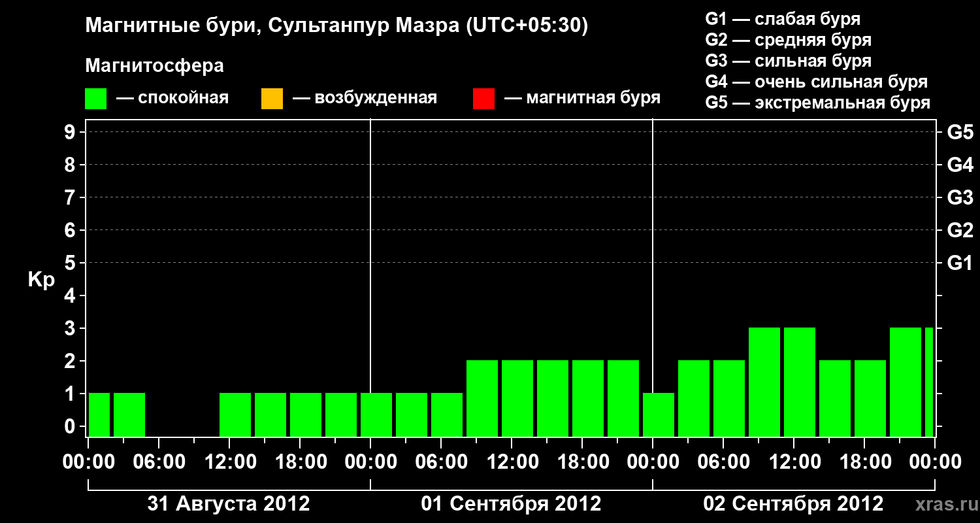Click the right-axis G1 label
980x523 pixels.
(960, 263)
